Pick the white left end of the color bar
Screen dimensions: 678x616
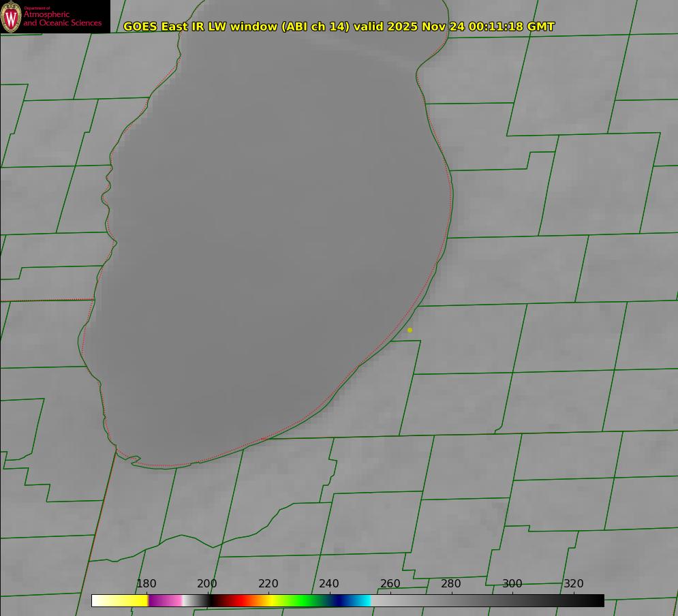click(102, 600)
